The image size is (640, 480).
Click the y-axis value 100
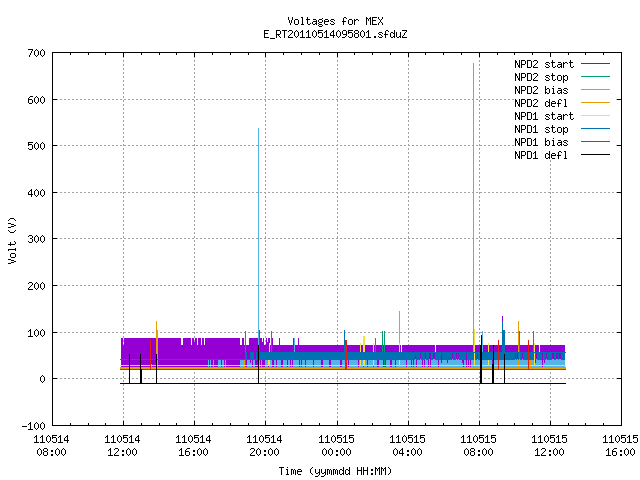coord(36,333)
